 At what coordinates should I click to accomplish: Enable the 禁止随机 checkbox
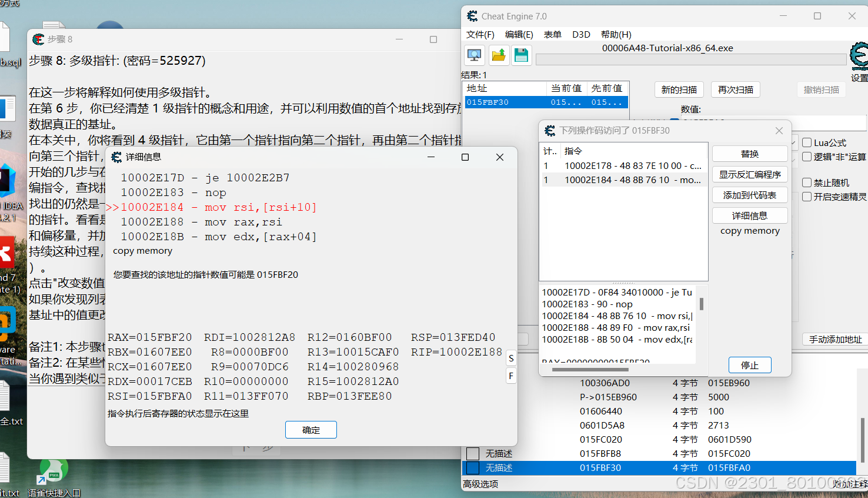[807, 182]
